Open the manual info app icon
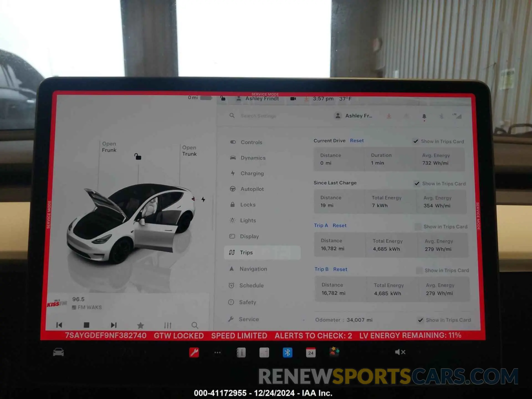 tap(241, 353)
